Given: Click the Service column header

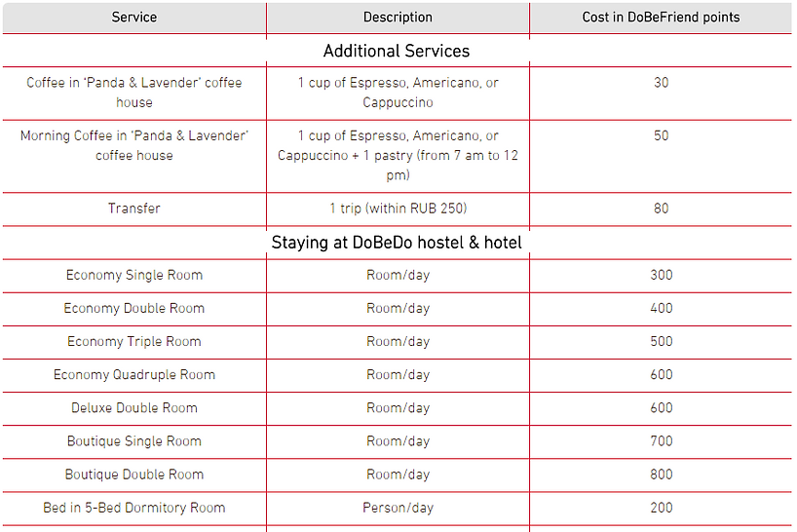Looking at the screenshot, I should (134, 18).
